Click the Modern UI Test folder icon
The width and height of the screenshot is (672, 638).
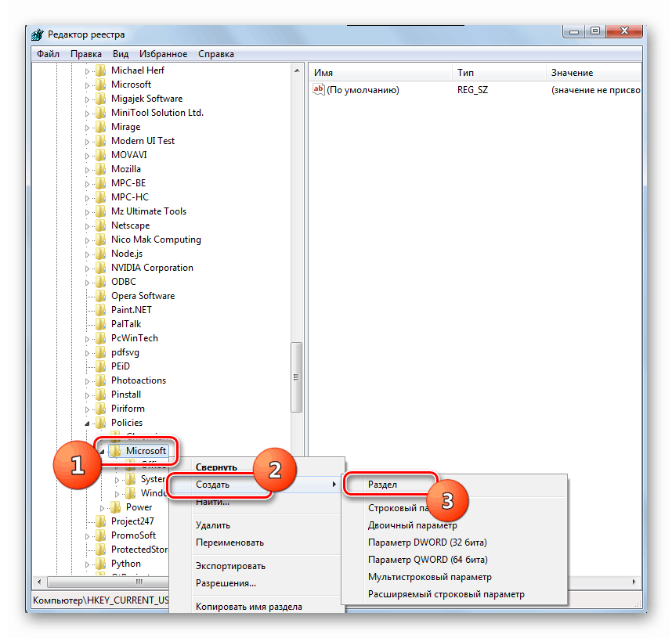[100, 141]
